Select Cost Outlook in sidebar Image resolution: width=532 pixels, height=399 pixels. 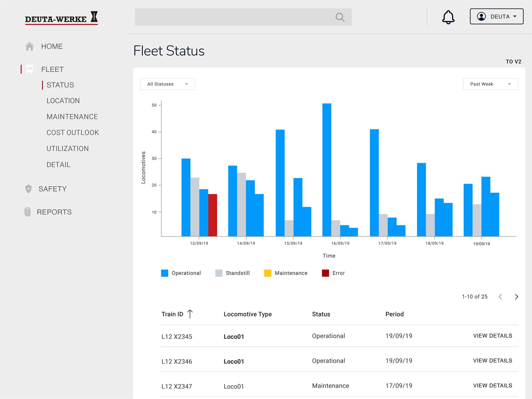coord(73,132)
